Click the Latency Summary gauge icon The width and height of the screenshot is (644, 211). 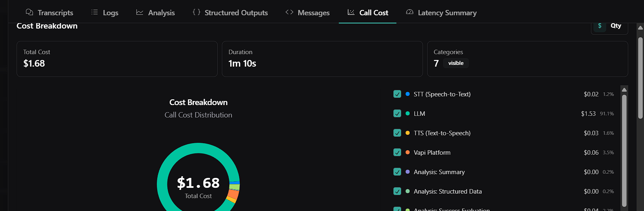(x=410, y=12)
